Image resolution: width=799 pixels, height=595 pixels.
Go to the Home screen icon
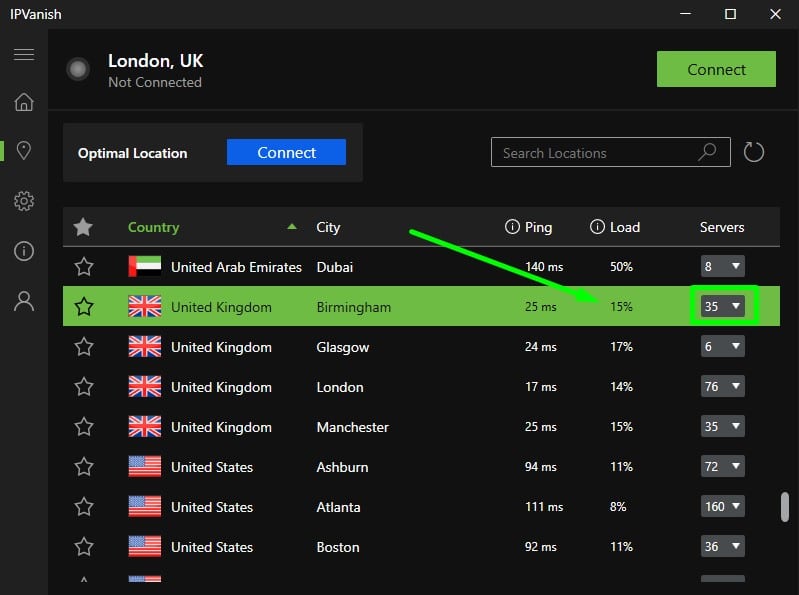tap(24, 102)
